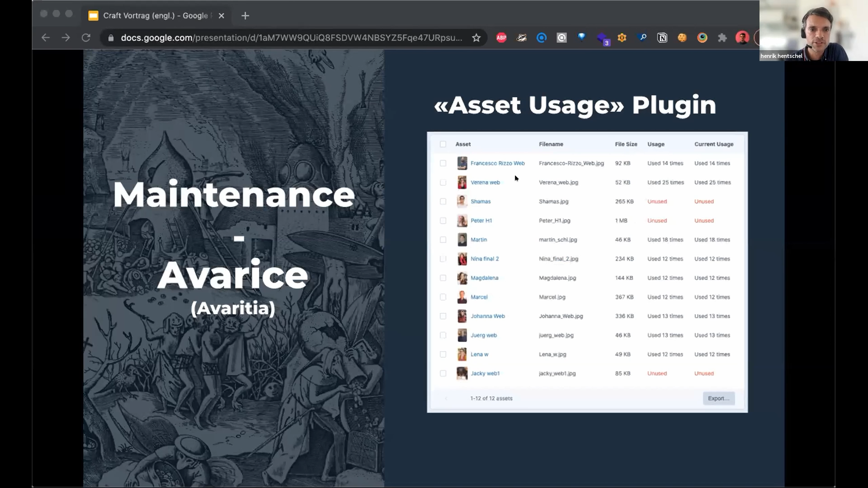Click henrik hentschel's video thumbnail
The width and height of the screenshot is (868, 488).
pos(813,30)
